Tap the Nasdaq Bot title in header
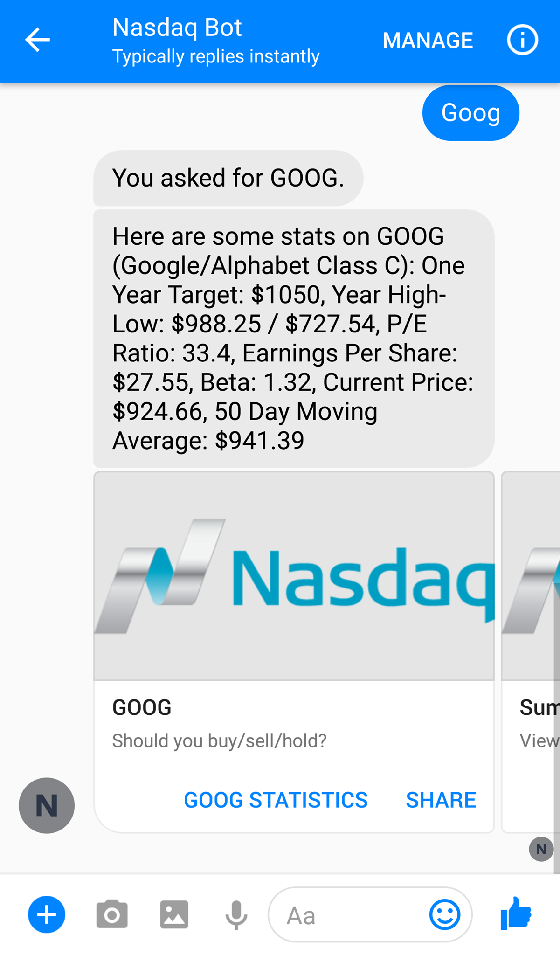The width and height of the screenshot is (560, 955). [177, 28]
